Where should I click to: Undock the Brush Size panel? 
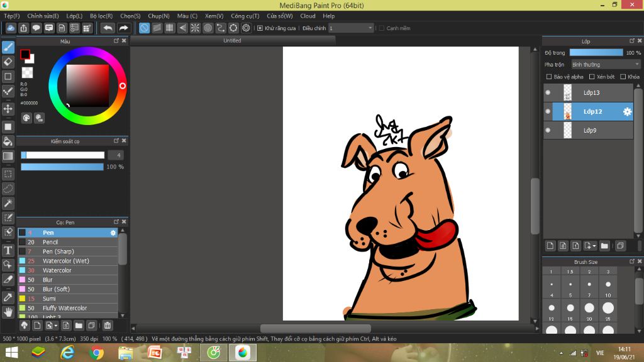tap(632, 261)
